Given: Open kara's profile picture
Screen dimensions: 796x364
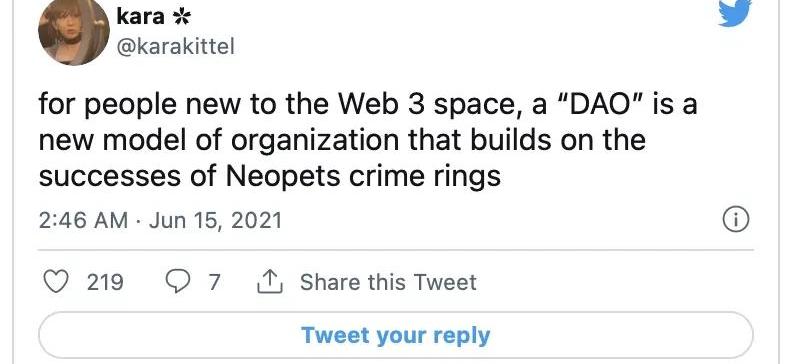Looking at the screenshot, I should tap(74, 30).
